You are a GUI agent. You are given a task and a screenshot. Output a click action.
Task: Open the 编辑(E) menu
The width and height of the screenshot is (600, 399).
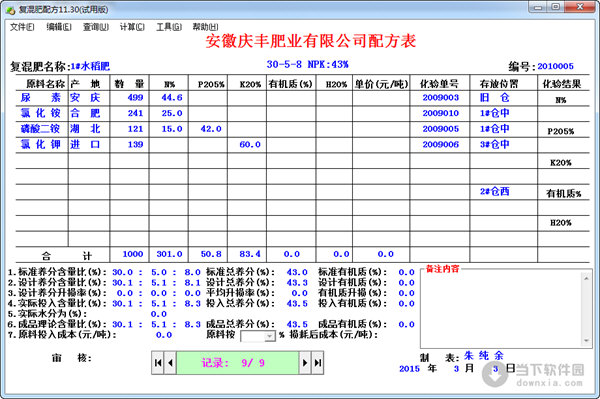(59, 27)
